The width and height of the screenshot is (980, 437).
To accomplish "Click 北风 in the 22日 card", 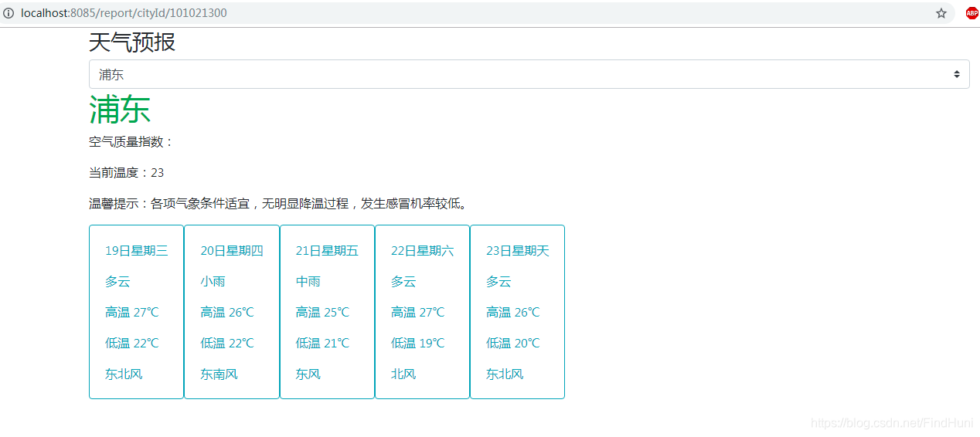I will coord(403,374).
